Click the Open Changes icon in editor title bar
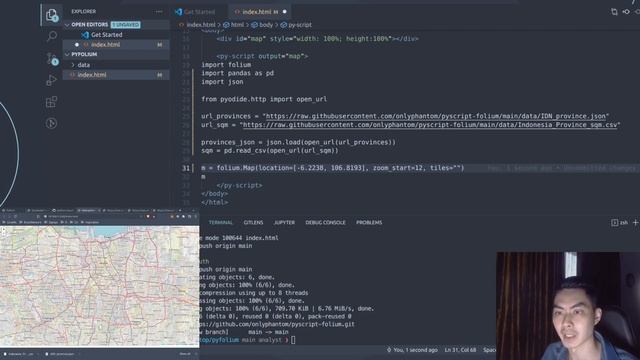Image resolution: width=640 pixels, height=360 pixels. (x=614, y=12)
